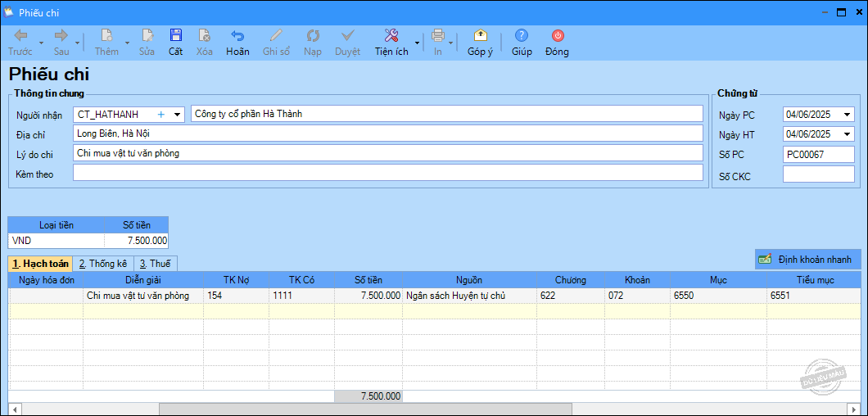This screenshot has height=416, width=868.
Task: Click the Ngày hóa đơn column header
Action: point(47,280)
